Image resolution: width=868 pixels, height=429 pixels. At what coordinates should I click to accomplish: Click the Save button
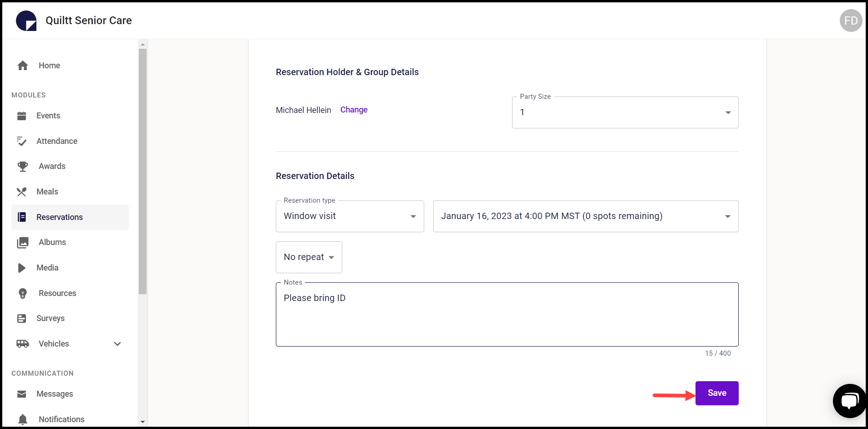716,393
